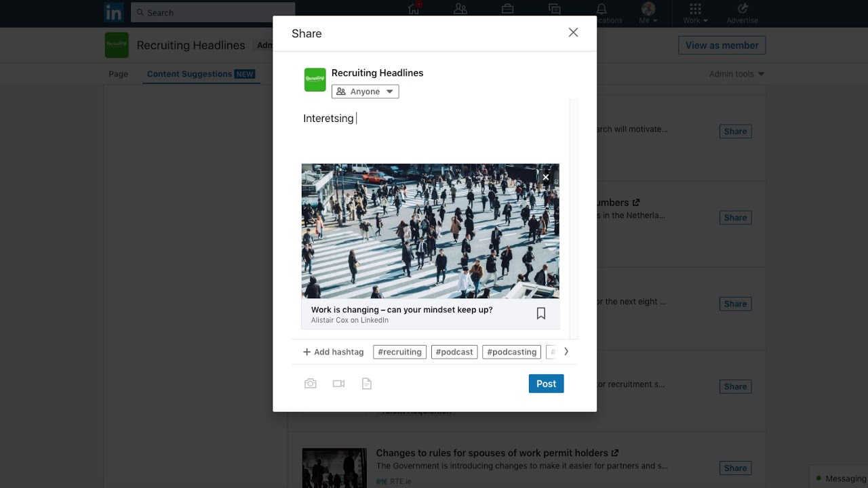This screenshot has height=488, width=868.
Task: Share the 'next eight' article
Action: 735,304
